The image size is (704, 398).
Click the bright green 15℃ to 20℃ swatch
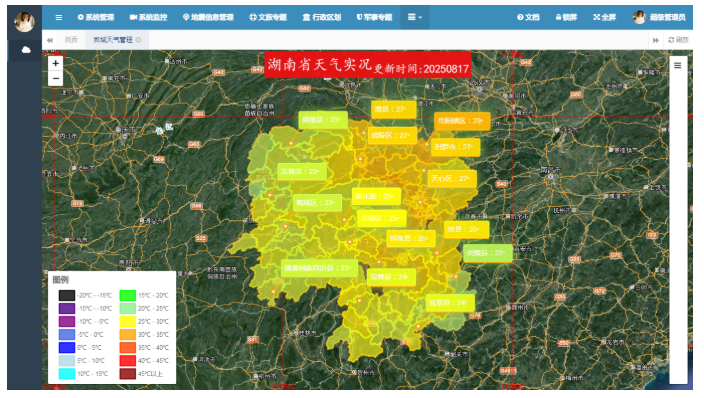(128, 296)
